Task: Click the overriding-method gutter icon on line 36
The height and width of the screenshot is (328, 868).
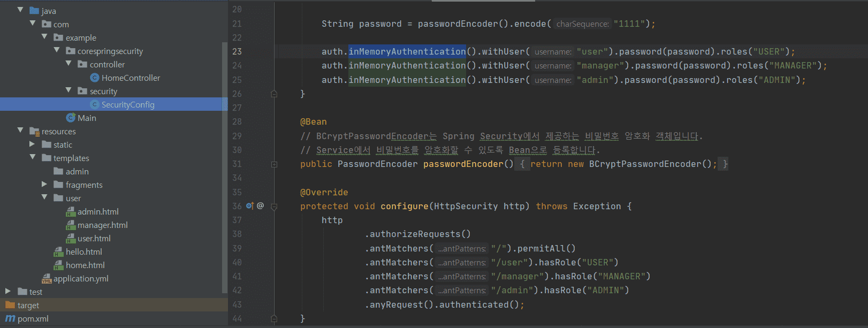Action: (250, 206)
